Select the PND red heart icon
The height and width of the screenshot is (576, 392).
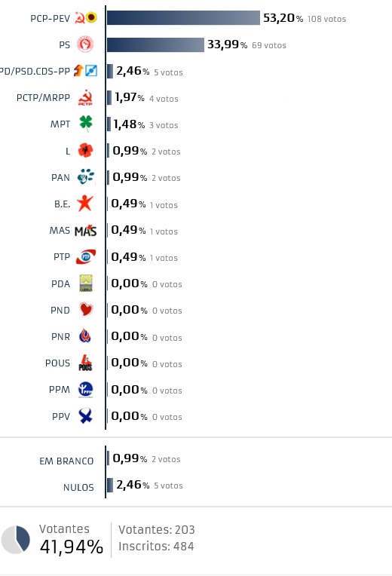tap(86, 310)
